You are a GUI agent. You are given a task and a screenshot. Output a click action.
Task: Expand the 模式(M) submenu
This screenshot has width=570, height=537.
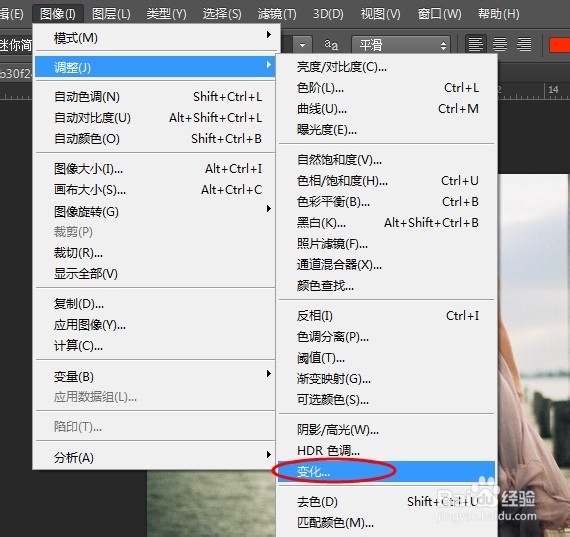155,37
